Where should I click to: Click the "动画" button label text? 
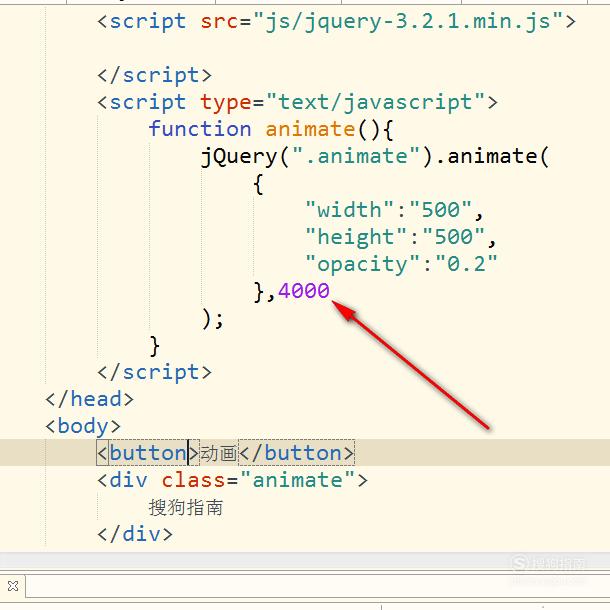219,454
